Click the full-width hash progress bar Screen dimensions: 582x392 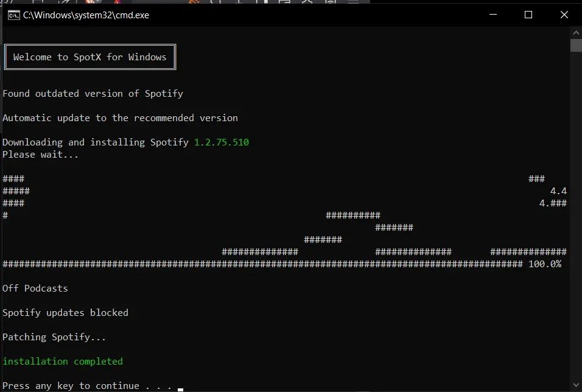(263, 264)
